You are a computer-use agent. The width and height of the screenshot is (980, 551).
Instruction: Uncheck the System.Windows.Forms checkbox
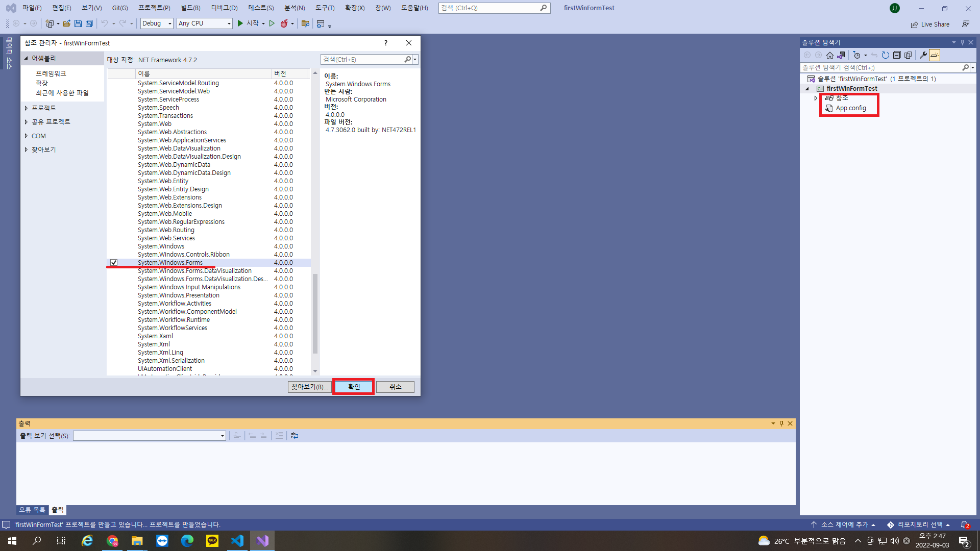[x=114, y=263]
